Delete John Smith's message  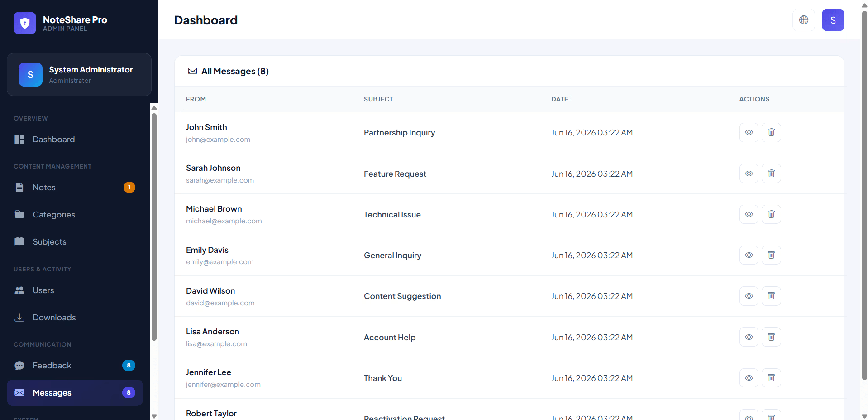(x=772, y=132)
